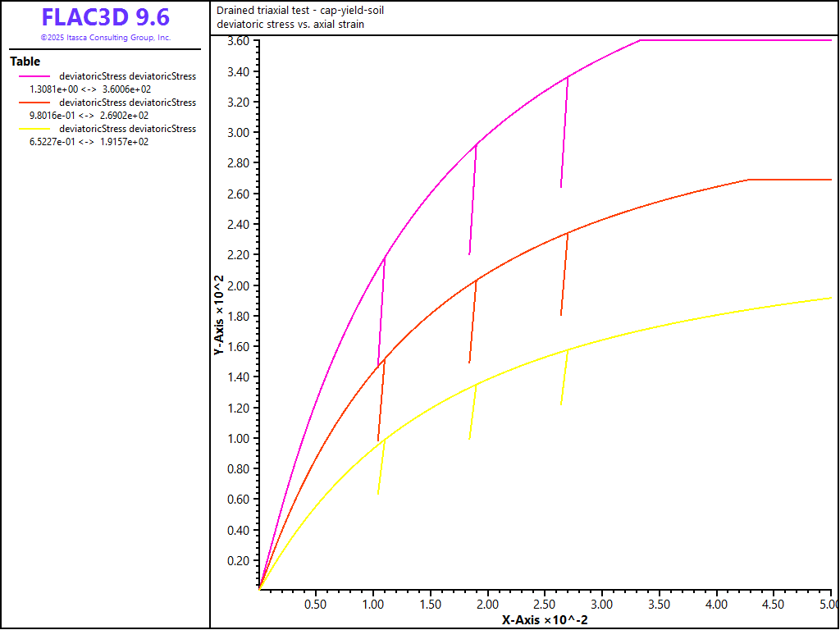
Task: Click the 'Drained triaxial test - cap-yield-soil' title
Action: [299, 11]
